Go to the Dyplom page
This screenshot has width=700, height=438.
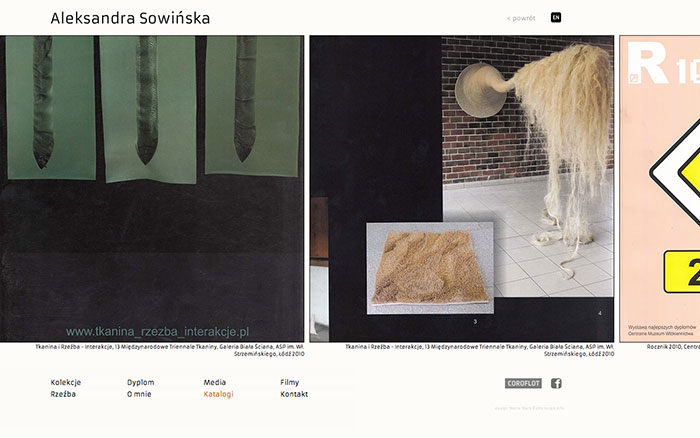coord(141,382)
